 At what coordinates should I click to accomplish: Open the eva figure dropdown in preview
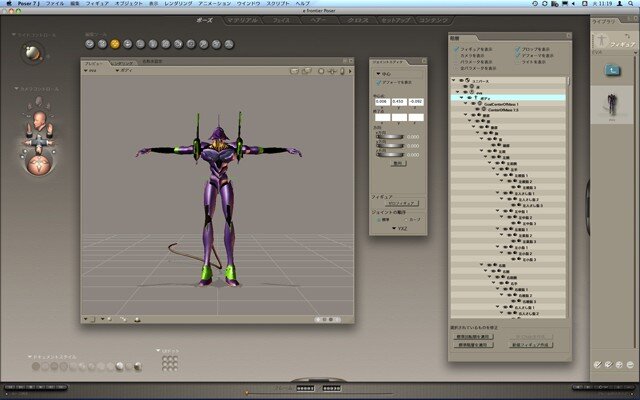91,71
